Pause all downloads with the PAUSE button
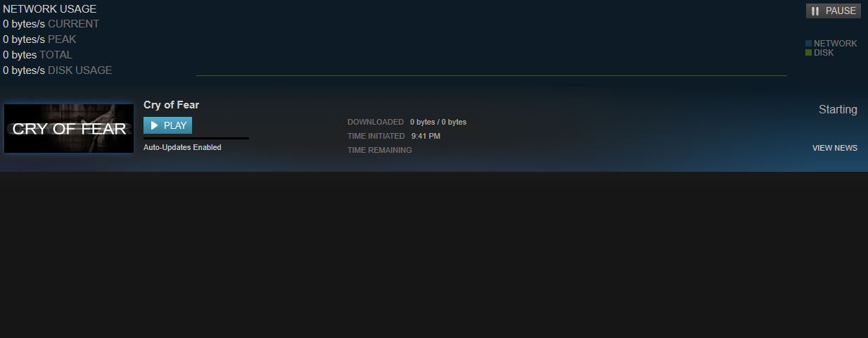 click(x=834, y=11)
